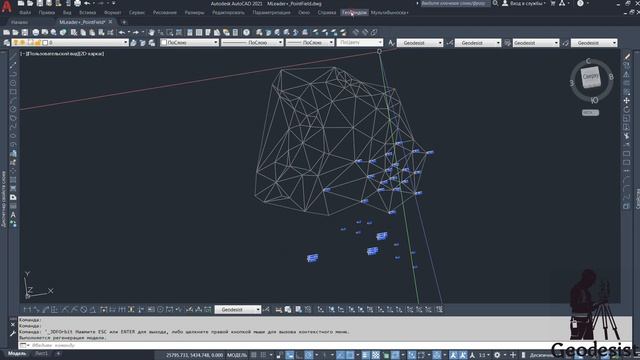Viewport: 640px width, 360px height.
Task: Select the Move tool in modify toolbar
Action: point(627,100)
